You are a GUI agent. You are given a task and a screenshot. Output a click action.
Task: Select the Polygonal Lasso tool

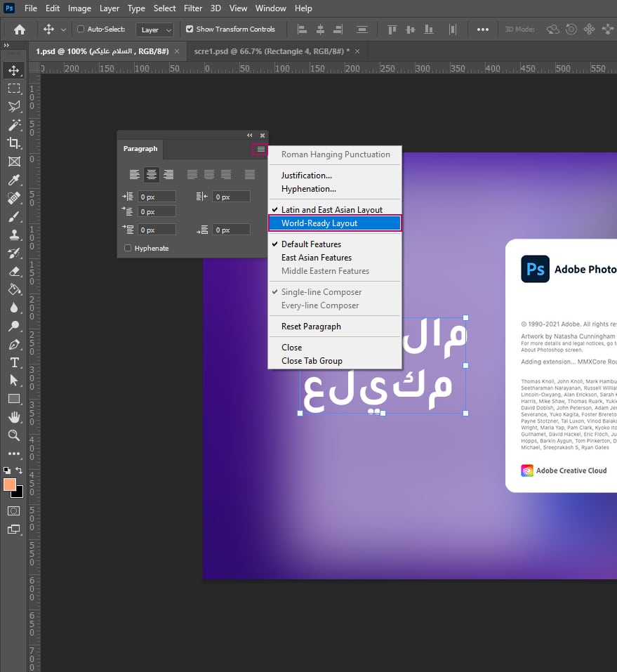coord(14,106)
